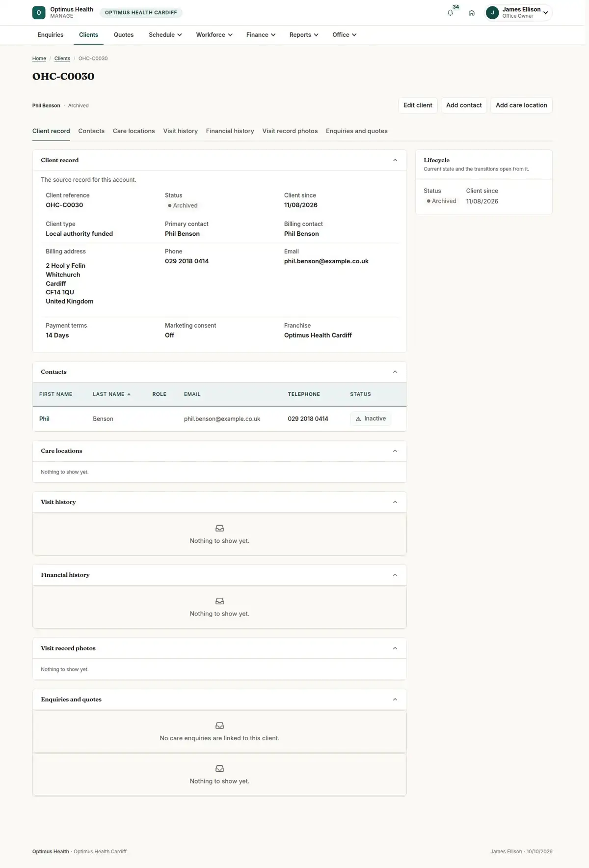This screenshot has width=589, height=868.
Task: Go to Enquiries in the navigation
Action: [51, 35]
